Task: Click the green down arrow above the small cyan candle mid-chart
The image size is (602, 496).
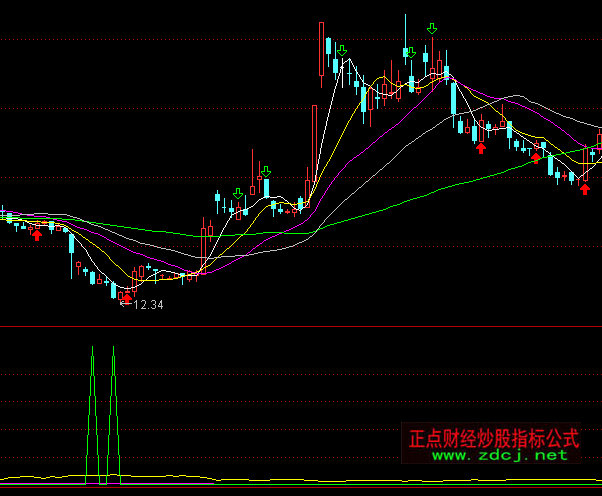Action: (265, 172)
